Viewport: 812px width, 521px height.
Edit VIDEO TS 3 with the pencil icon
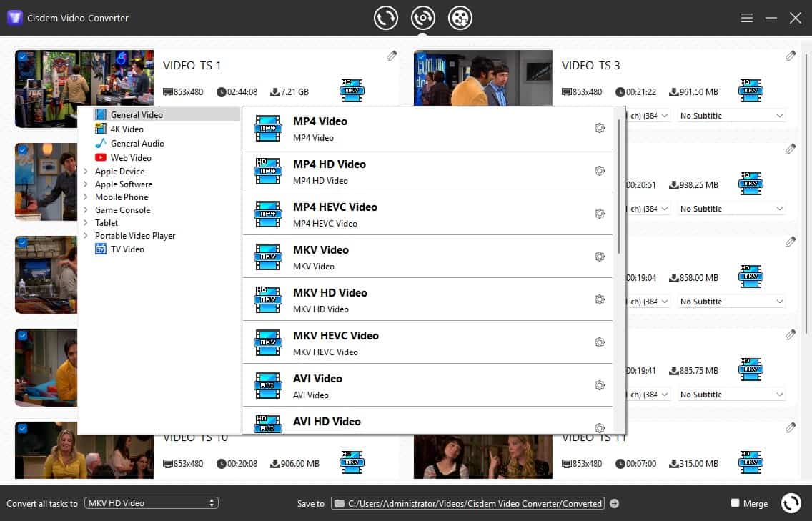click(791, 56)
